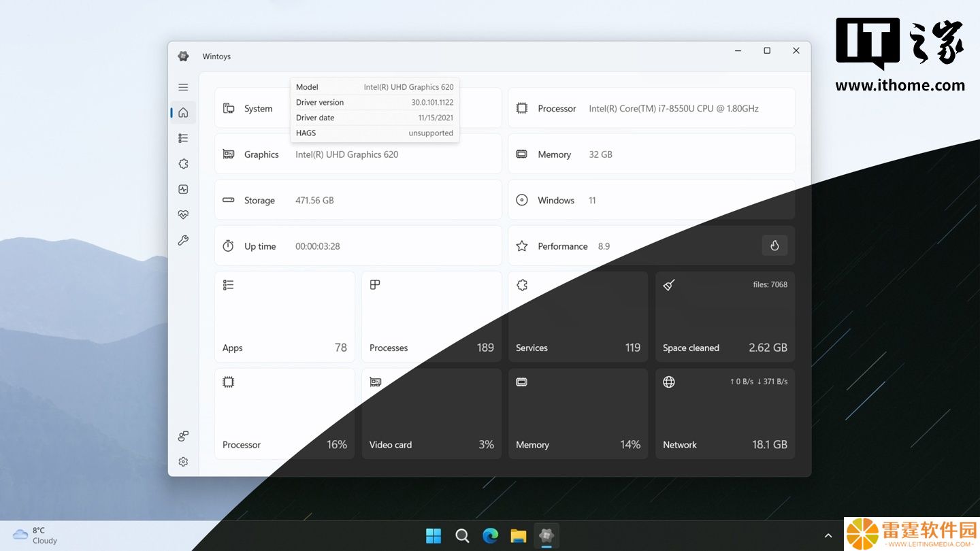Click the Up time value 00:00:03:28
The image size is (980, 551).
[x=318, y=246]
